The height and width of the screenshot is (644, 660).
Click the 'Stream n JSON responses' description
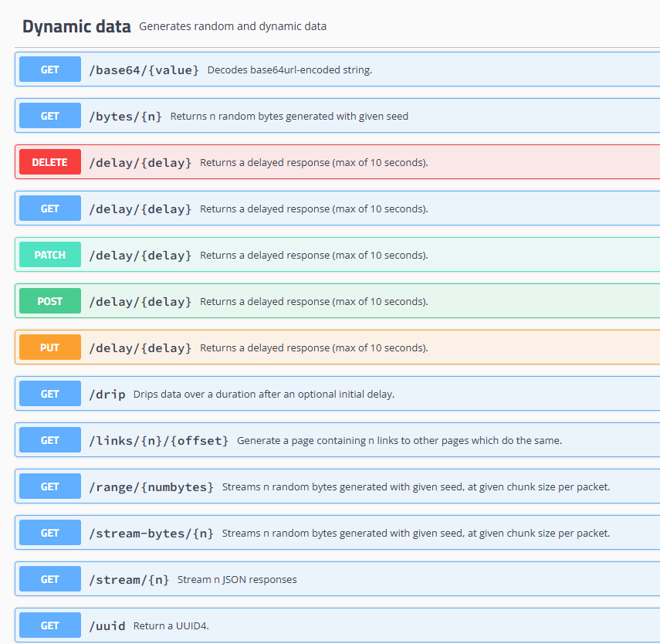coord(237,579)
